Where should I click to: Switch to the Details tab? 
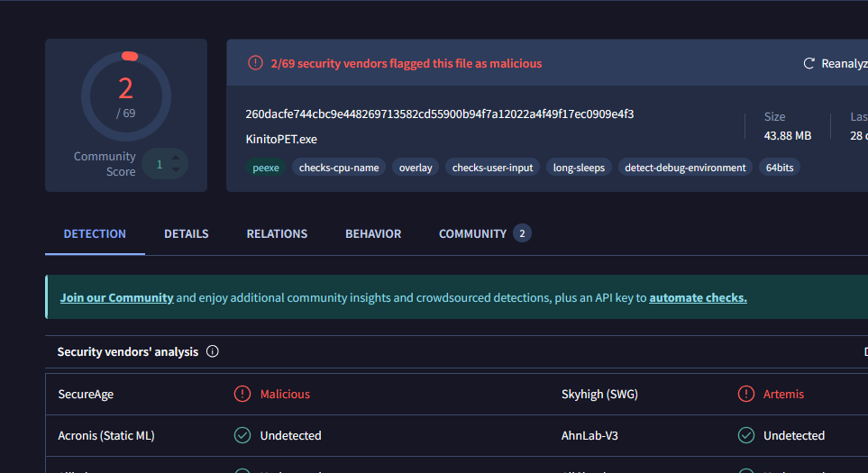[x=186, y=233]
